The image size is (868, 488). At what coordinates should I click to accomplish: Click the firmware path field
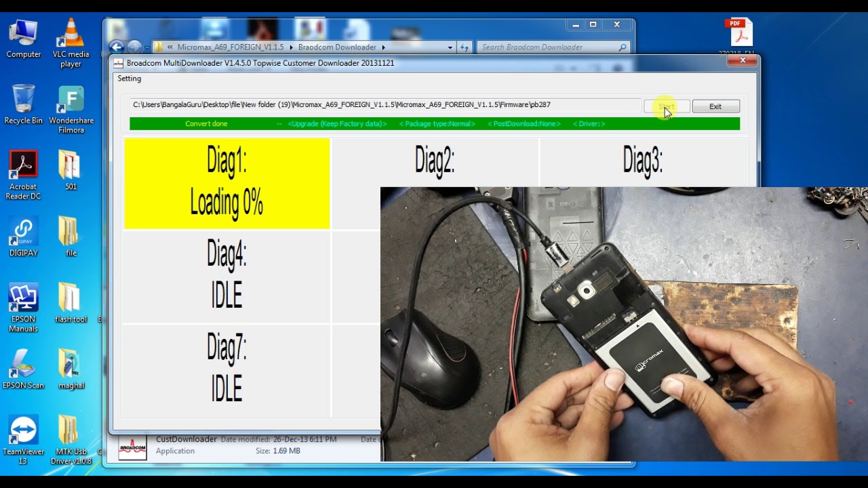385,105
